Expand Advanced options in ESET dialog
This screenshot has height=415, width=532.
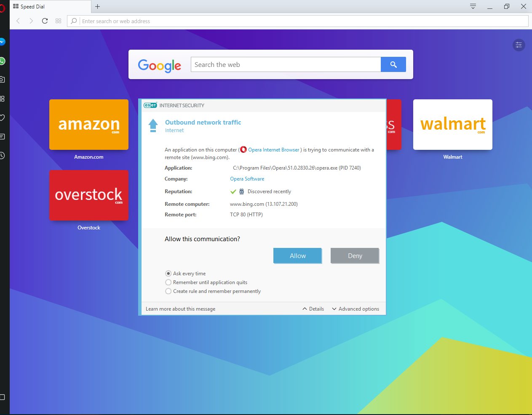point(356,309)
